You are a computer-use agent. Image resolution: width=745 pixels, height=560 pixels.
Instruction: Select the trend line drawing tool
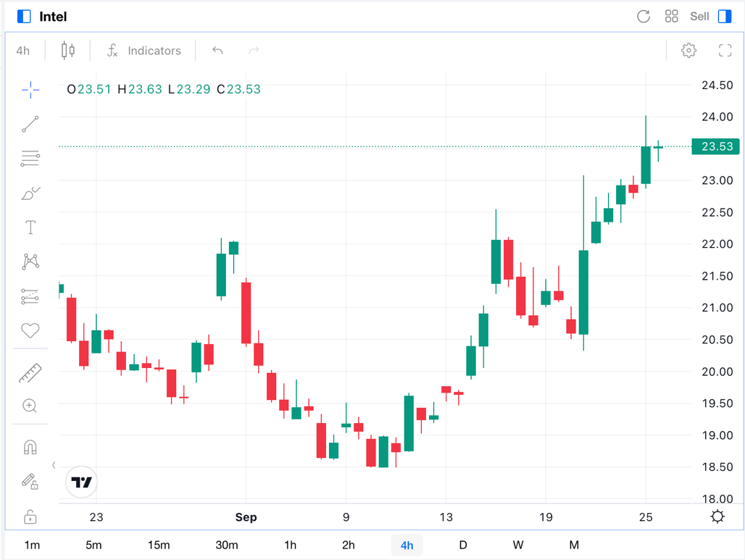pyautogui.click(x=30, y=125)
